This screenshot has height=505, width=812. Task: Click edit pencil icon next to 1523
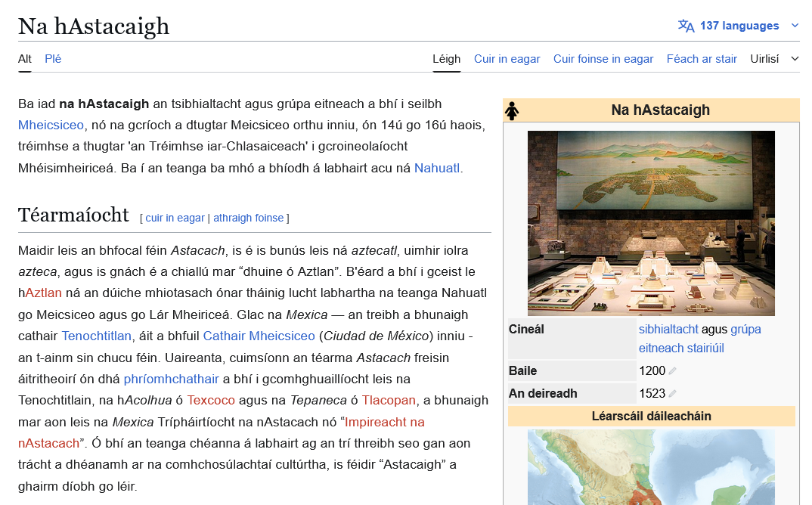[x=672, y=394]
